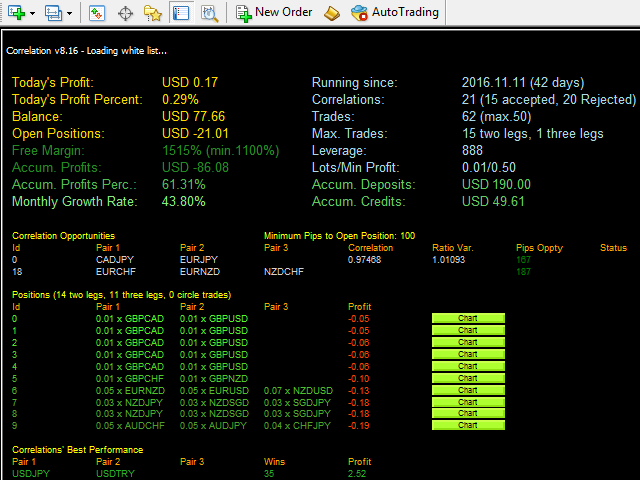This screenshot has width=640, height=480.
Task: Open the Strategy Tester magnifier icon
Action: (x=209, y=13)
